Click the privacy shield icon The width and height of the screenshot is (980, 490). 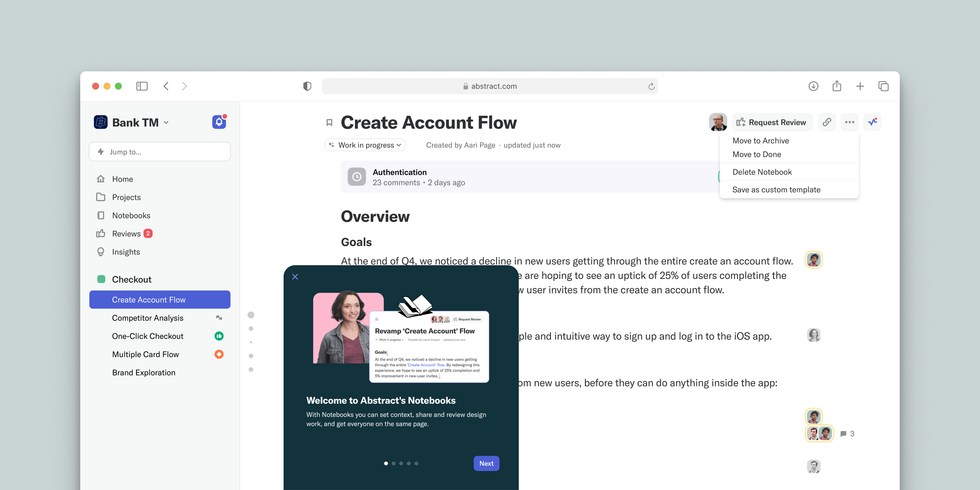pos(307,86)
